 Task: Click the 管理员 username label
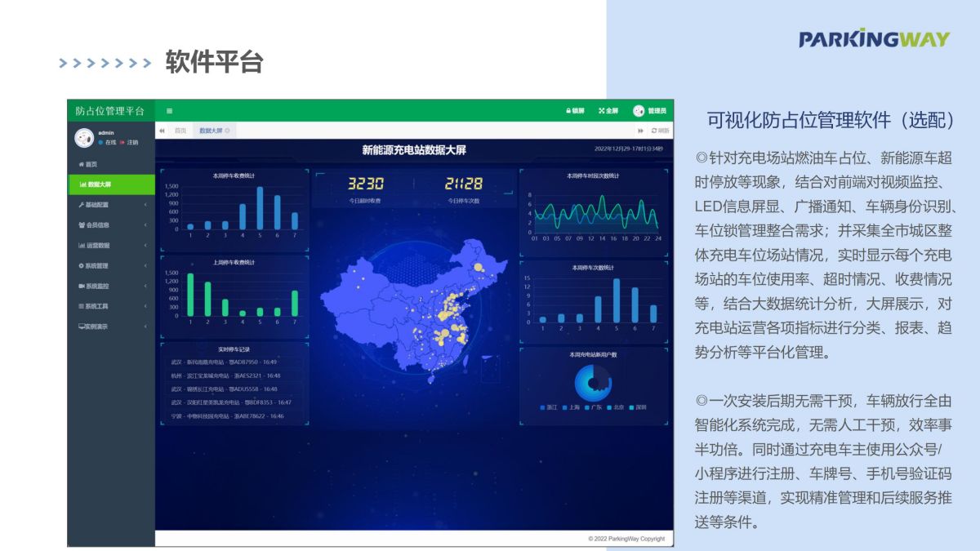click(657, 111)
